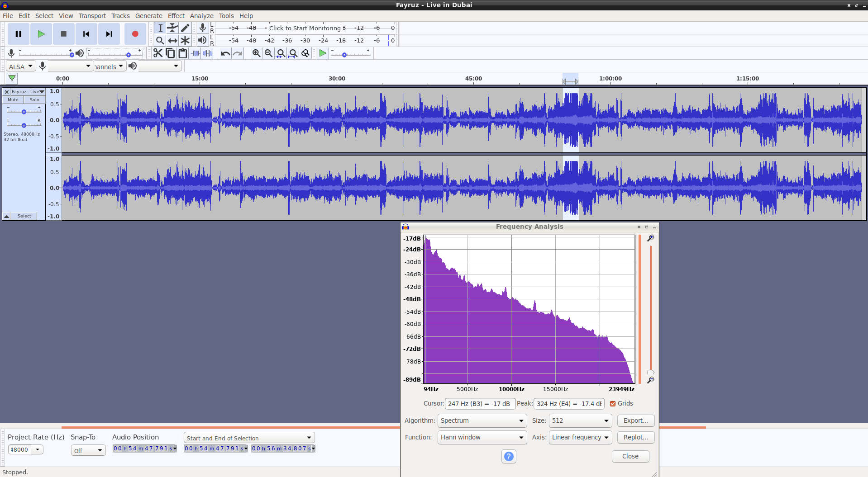Click the playback meter speaker icon
The width and height of the screenshot is (868, 477).
(202, 40)
